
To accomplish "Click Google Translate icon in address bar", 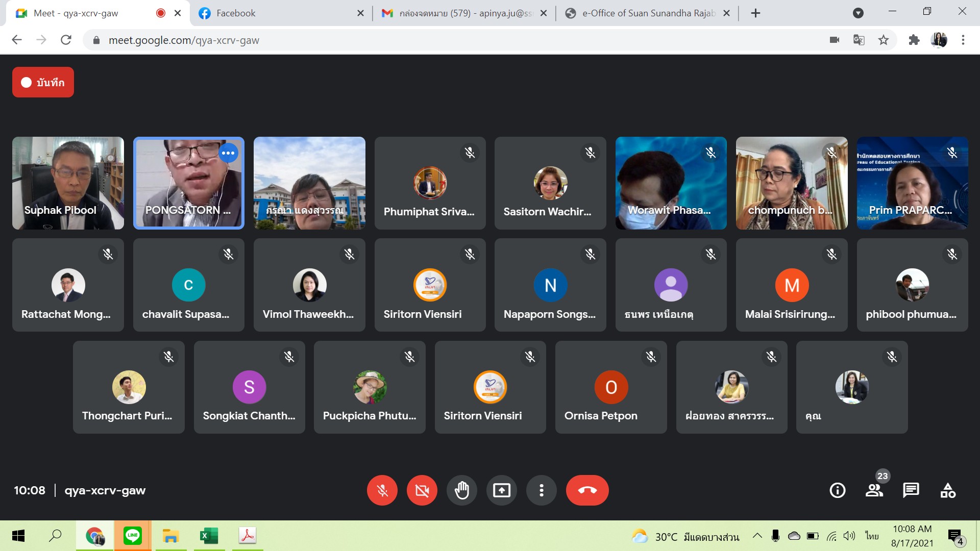I will [x=859, y=40].
